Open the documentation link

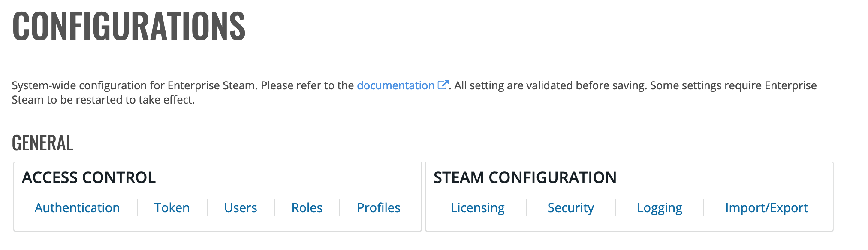point(395,85)
